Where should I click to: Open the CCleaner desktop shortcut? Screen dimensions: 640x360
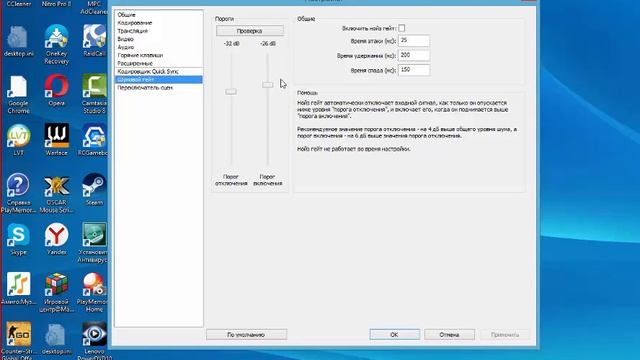tap(19, 3)
